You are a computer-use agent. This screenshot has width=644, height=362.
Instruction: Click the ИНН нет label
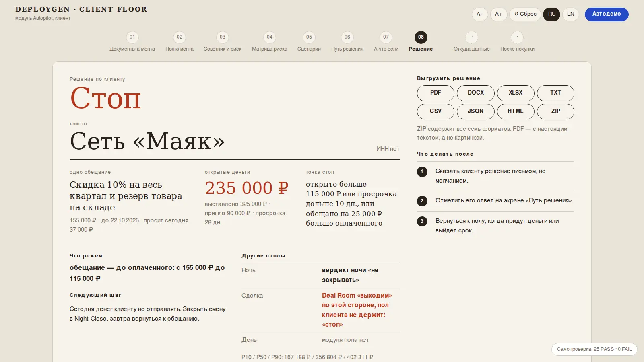click(388, 149)
